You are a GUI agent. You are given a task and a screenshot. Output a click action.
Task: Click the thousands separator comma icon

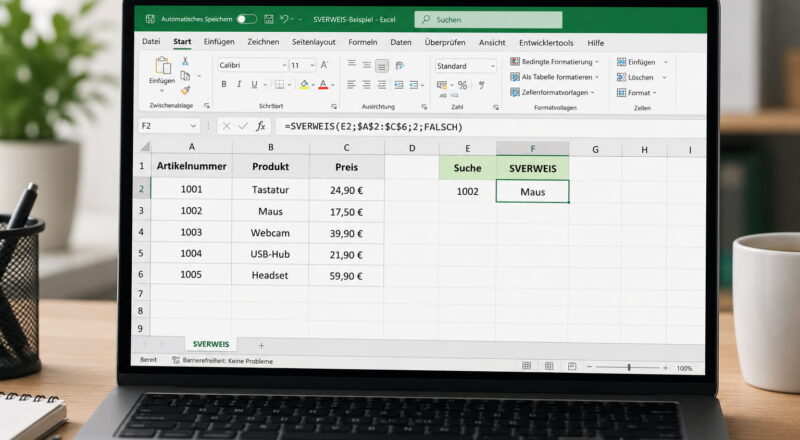click(x=481, y=85)
